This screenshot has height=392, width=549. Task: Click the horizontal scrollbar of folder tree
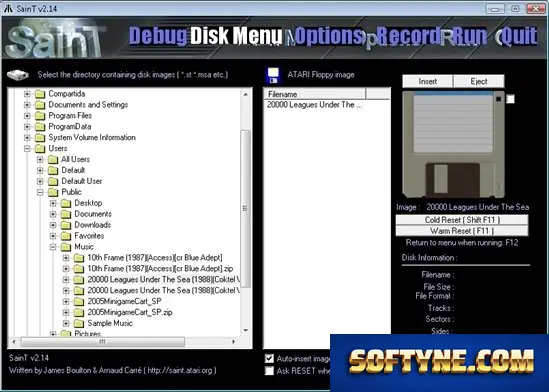point(123,342)
